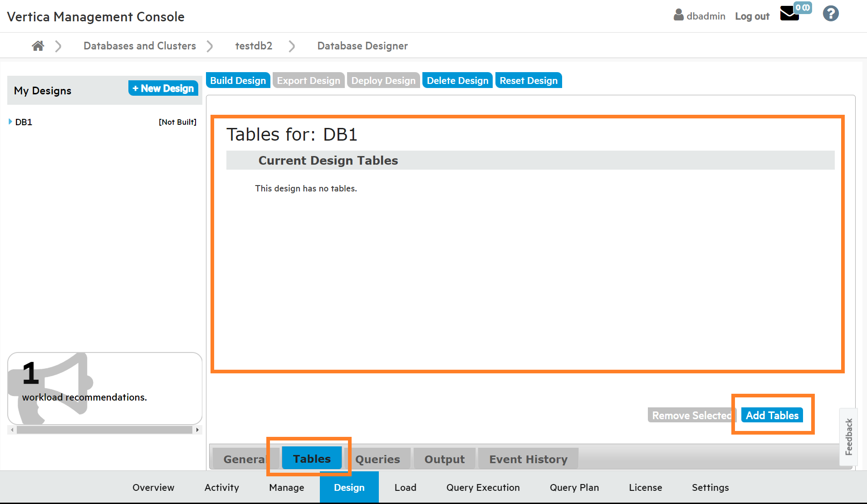Open the Query Plan page
The image size is (867, 504).
coord(574,487)
